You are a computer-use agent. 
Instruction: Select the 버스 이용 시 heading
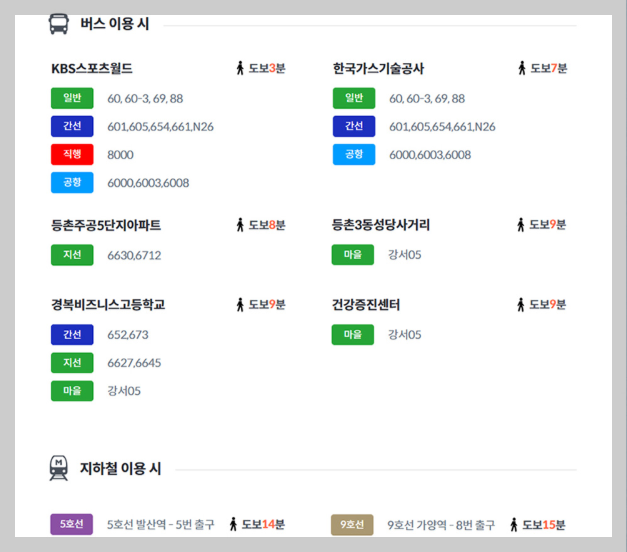115,24
